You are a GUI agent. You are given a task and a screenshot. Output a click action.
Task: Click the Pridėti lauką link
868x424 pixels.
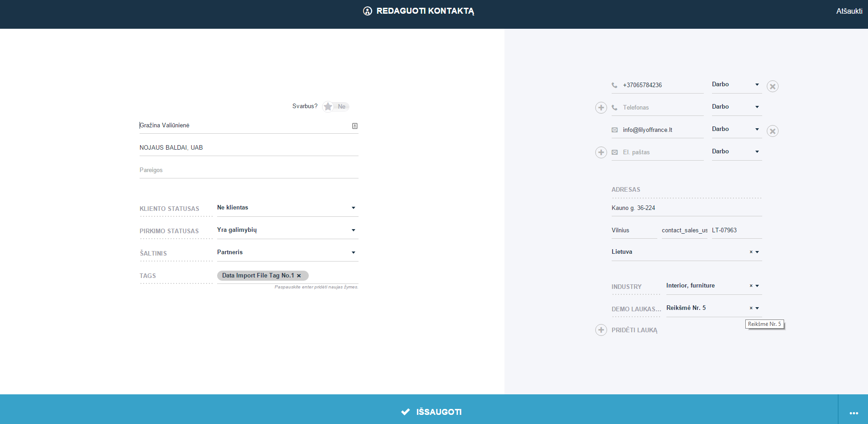click(x=634, y=330)
